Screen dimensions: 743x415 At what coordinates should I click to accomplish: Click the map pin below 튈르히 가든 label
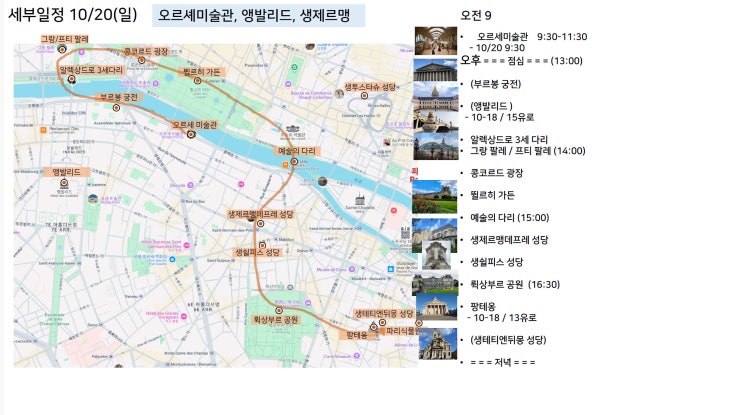[197, 81]
